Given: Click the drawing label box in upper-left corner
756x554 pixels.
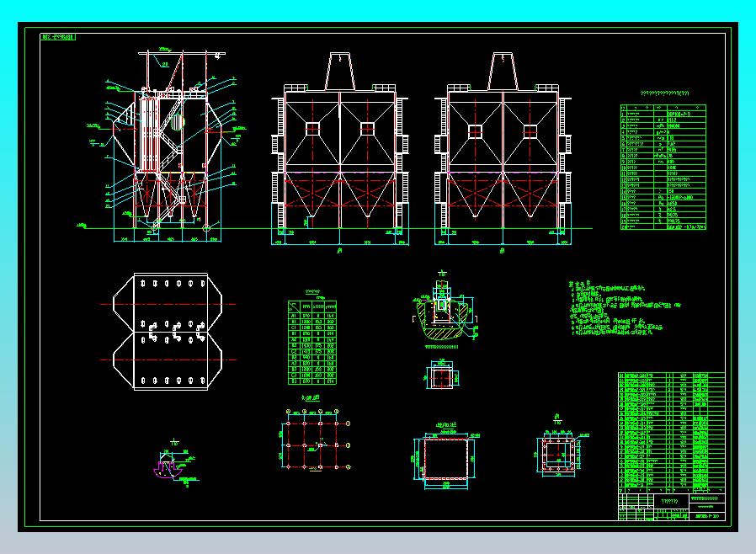Looking at the screenshot, I should pos(58,37).
